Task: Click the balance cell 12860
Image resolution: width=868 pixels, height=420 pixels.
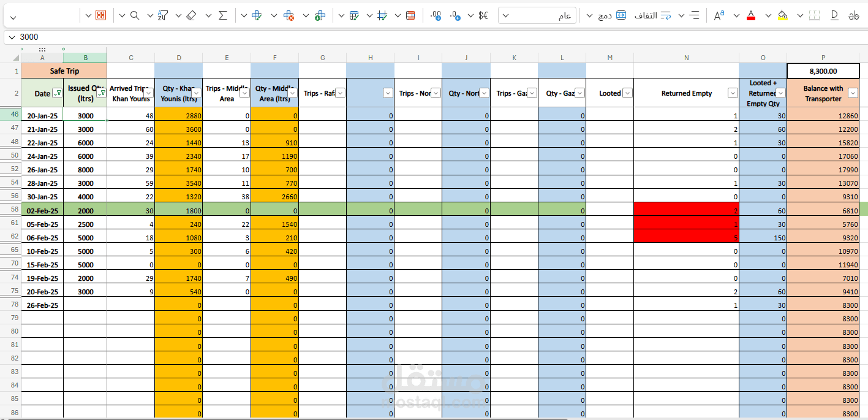Action: point(823,115)
